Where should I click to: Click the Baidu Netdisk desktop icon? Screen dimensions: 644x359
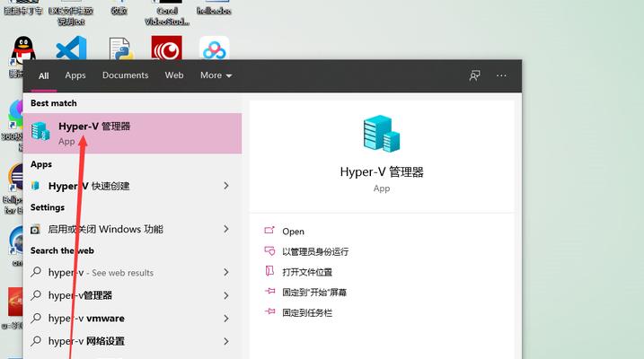click(x=214, y=48)
